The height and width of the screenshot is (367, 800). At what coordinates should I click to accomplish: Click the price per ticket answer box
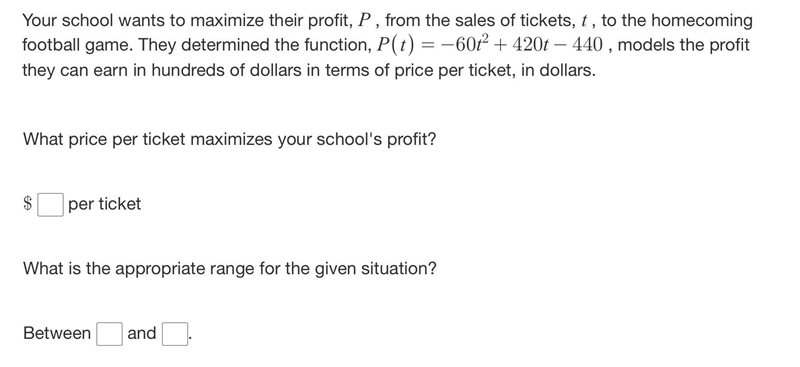tap(51, 204)
